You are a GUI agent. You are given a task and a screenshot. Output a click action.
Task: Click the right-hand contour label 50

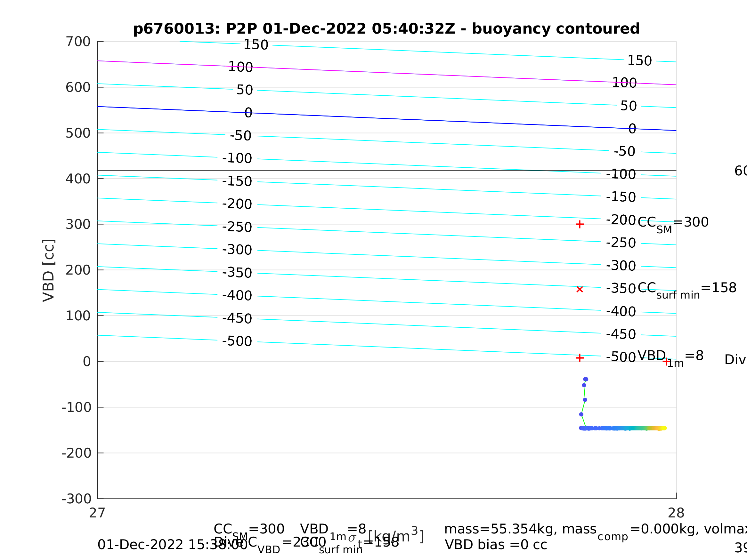(x=629, y=106)
